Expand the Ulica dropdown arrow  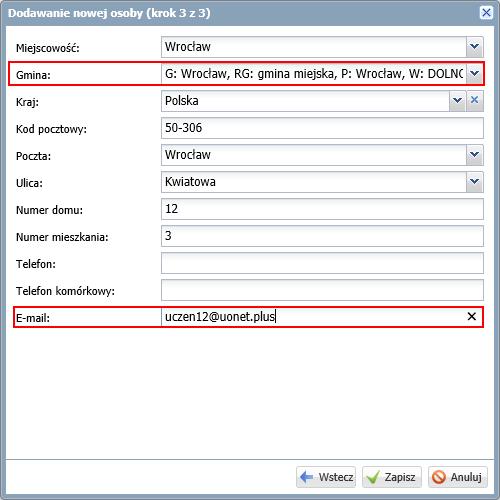(475, 181)
